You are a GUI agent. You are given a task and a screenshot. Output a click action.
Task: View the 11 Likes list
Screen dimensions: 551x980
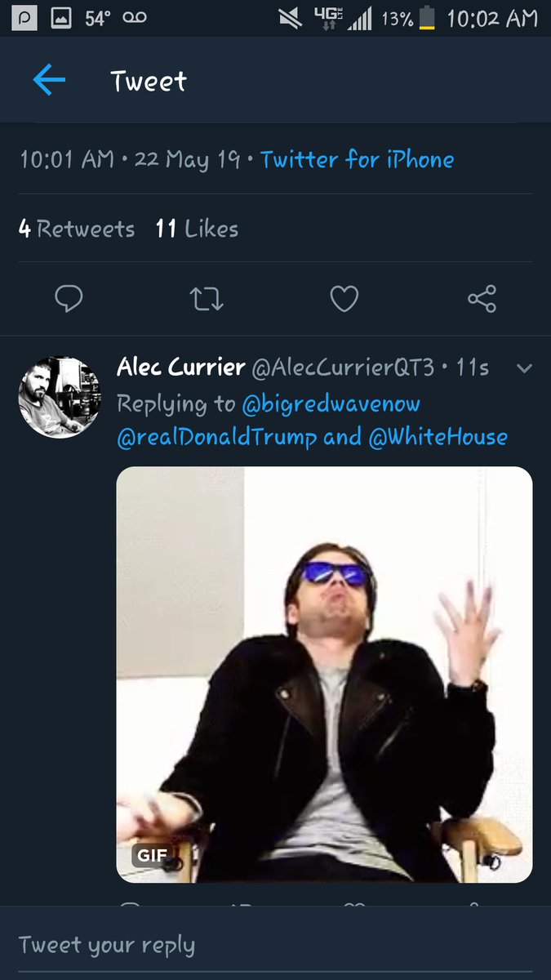click(197, 229)
